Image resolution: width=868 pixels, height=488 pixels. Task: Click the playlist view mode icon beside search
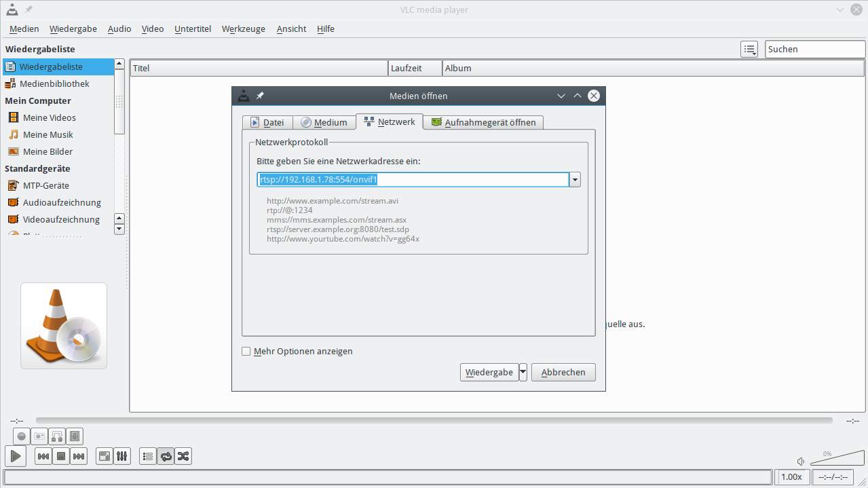click(x=749, y=49)
